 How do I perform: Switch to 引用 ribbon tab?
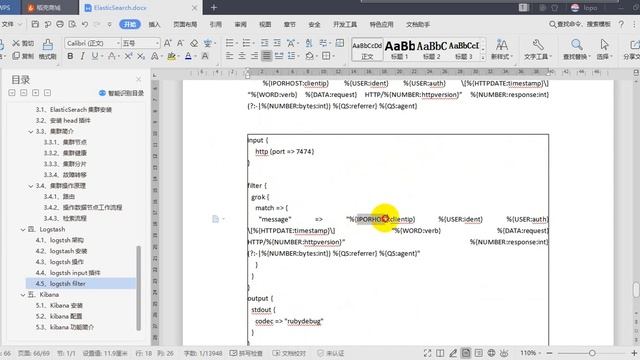(x=216, y=24)
